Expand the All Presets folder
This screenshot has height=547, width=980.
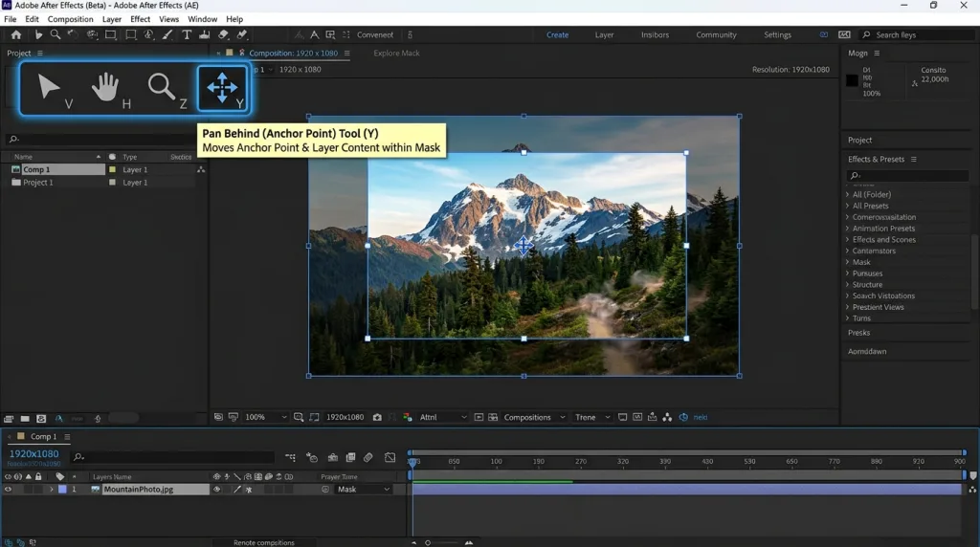coord(848,206)
